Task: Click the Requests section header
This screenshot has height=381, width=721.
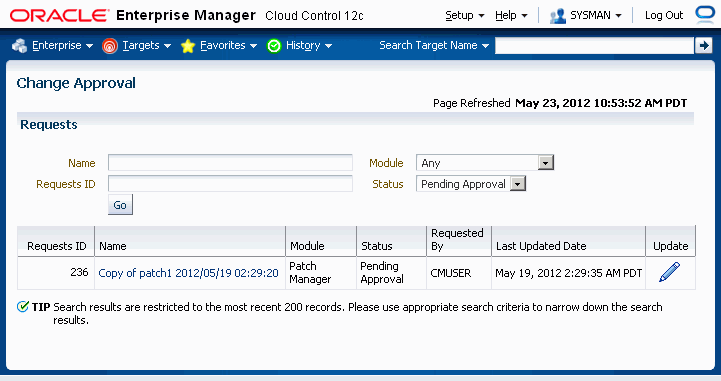Action: (x=49, y=125)
